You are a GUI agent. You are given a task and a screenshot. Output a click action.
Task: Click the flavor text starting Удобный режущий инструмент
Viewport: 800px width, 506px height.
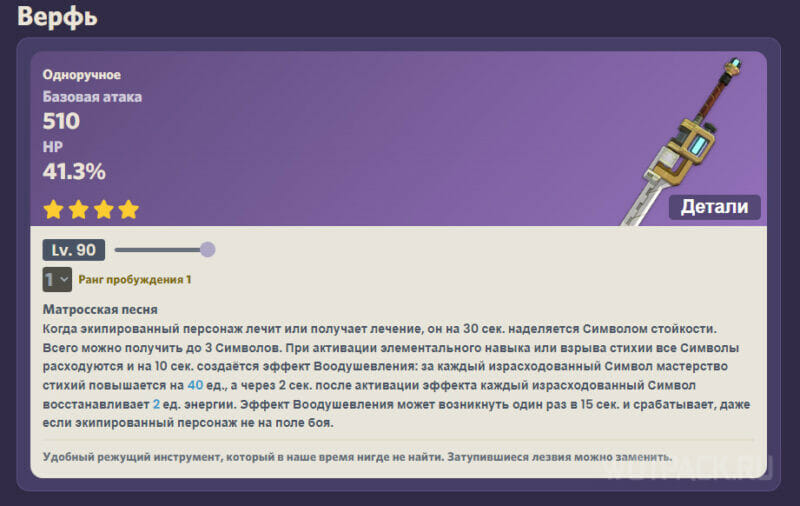[357, 457]
